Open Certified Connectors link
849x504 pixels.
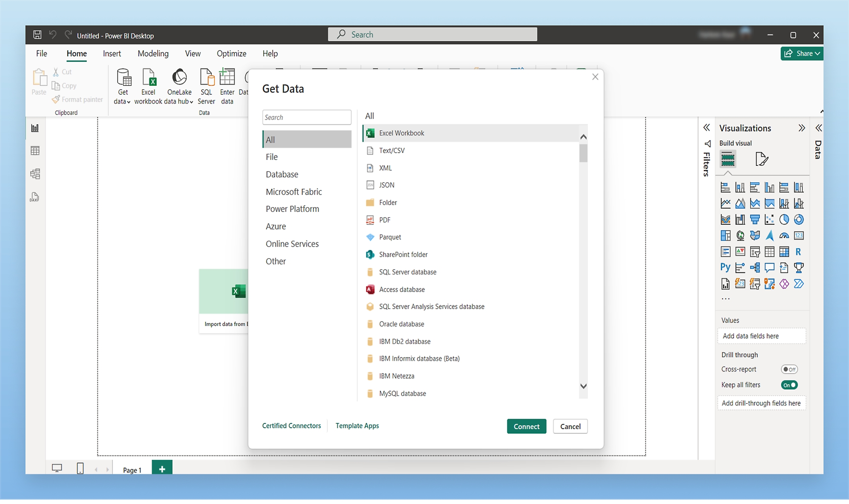(x=291, y=426)
